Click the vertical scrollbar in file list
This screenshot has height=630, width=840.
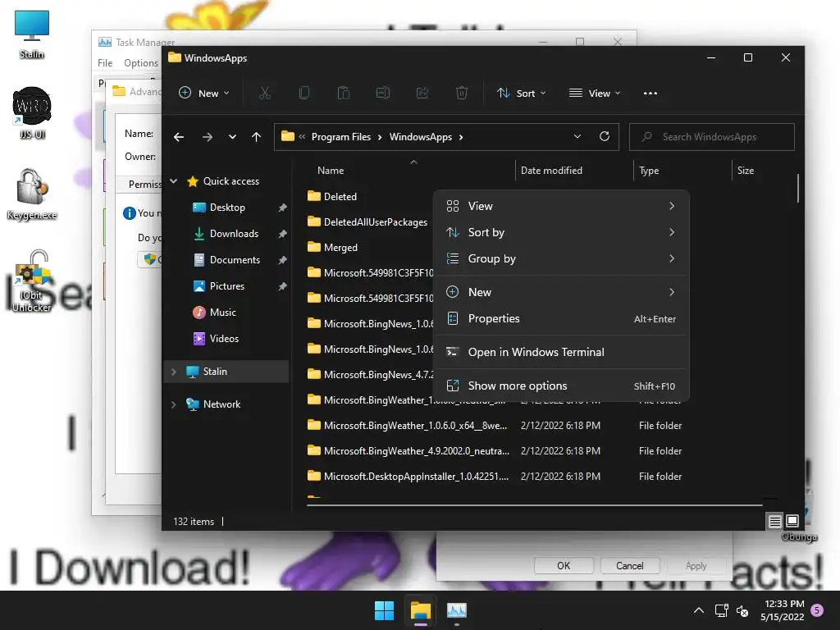click(797, 188)
